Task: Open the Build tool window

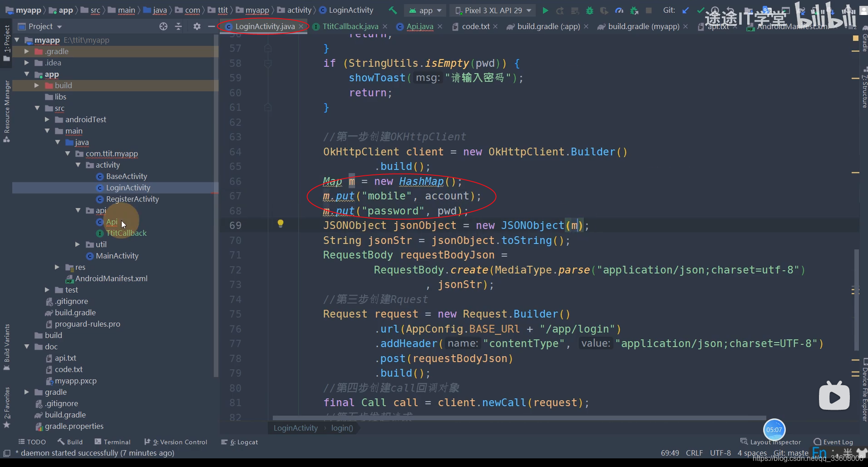Action: click(70, 442)
